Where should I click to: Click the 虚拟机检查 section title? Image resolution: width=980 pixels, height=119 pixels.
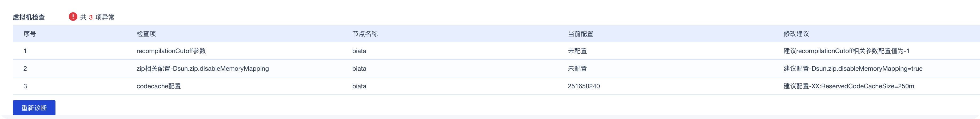click(x=29, y=17)
